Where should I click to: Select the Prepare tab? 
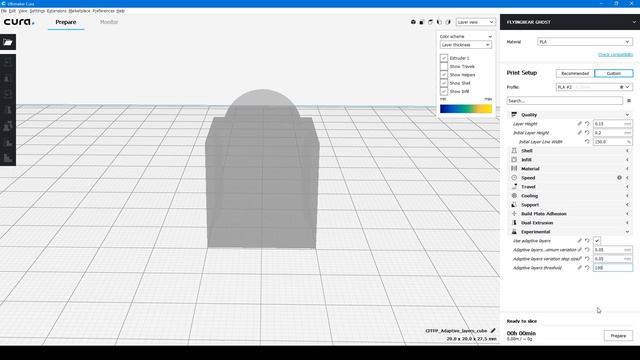(66, 22)
